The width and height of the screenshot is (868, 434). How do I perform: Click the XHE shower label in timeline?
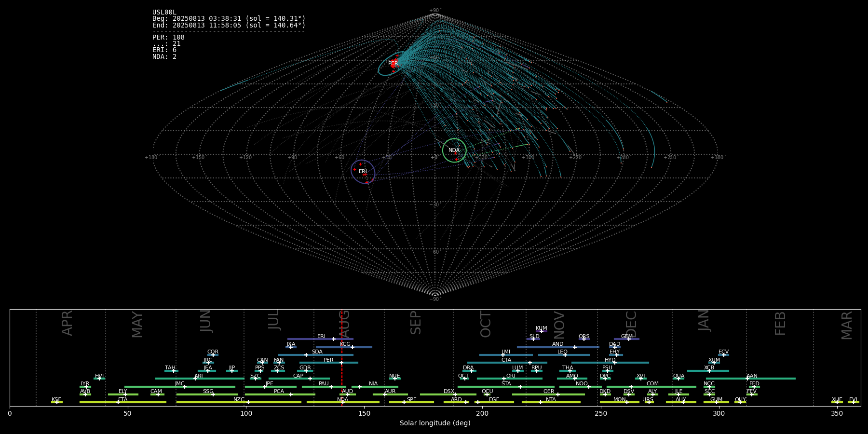pos(837,399)
